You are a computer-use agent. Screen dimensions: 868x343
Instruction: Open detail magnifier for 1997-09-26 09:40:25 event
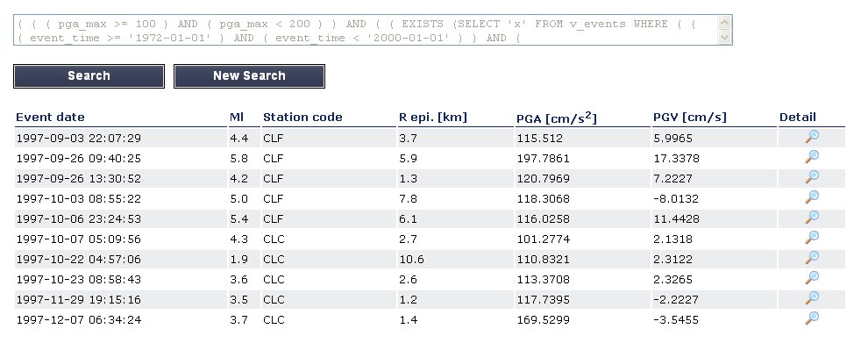(x=812, y=157)
